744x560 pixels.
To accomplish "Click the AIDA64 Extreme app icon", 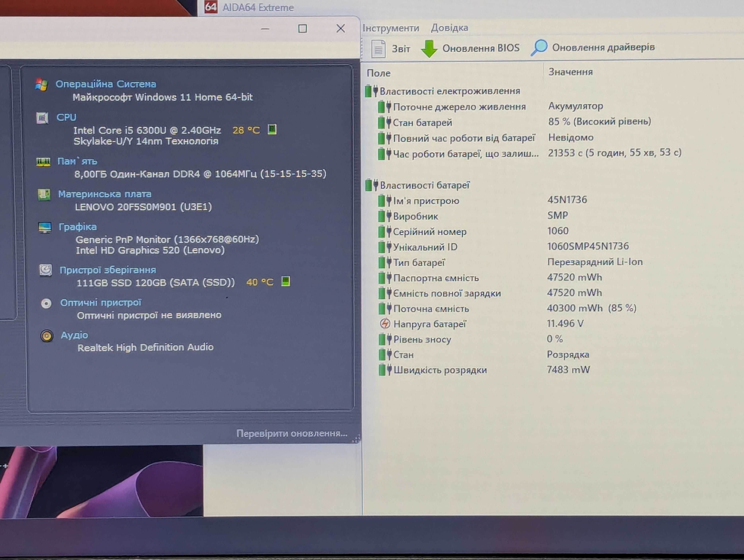I will pyautogui.click(x=211, y=7).
